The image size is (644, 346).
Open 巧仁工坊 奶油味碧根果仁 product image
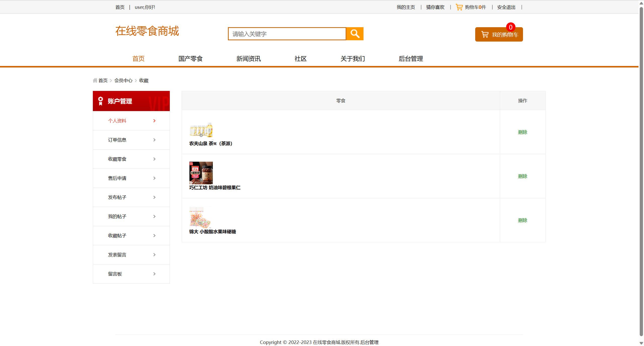[201, 173]
